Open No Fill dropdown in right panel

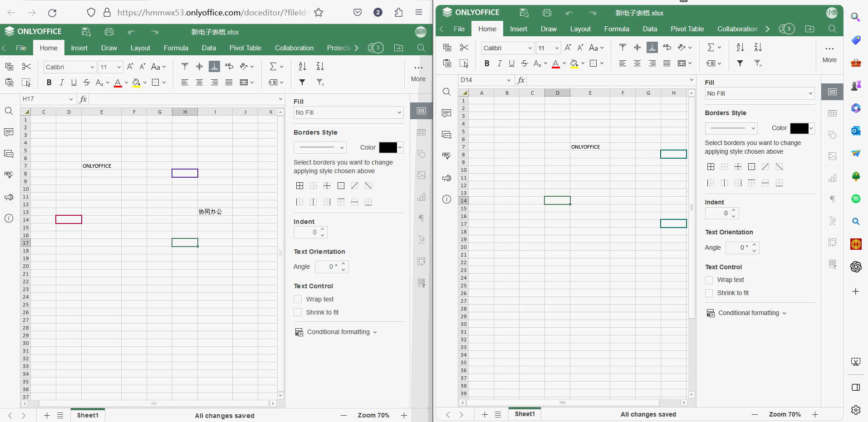pyautogui.click(x=760, y=93)
